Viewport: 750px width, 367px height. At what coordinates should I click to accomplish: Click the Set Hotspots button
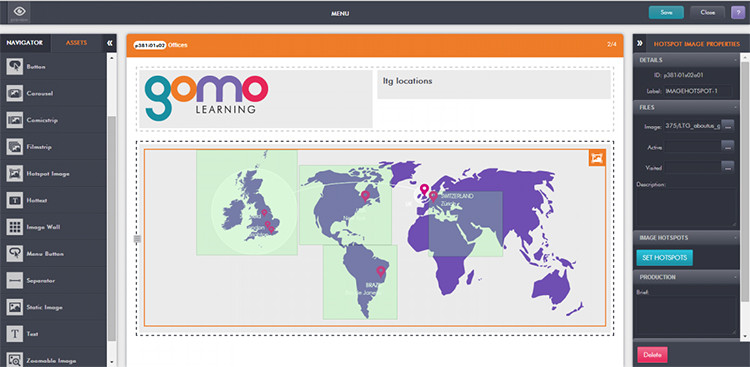click(664, 257)
